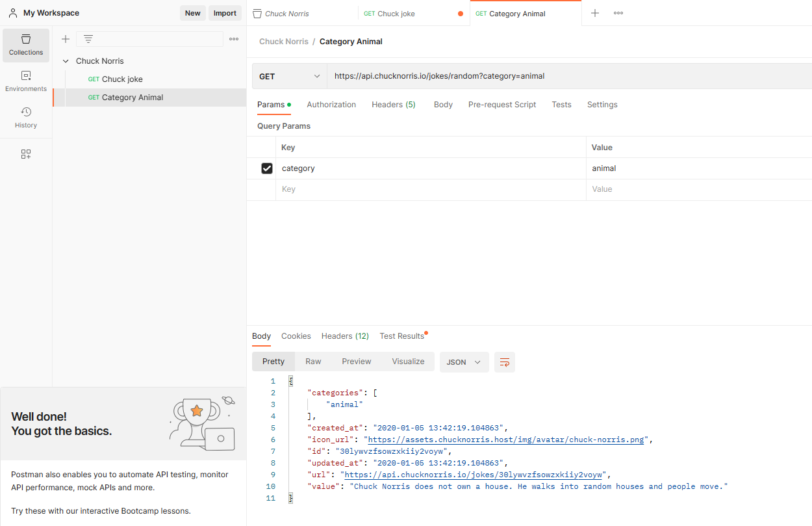Click the New button

click(x=193, y=13)
